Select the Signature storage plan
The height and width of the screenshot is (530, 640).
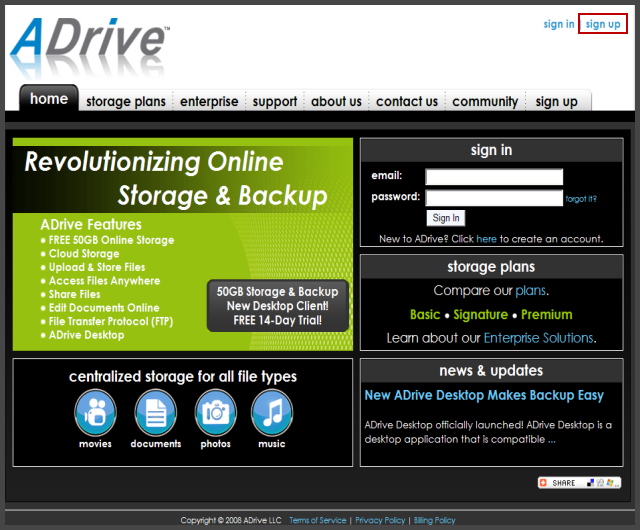pyautogui.click(x=480, y=314)
